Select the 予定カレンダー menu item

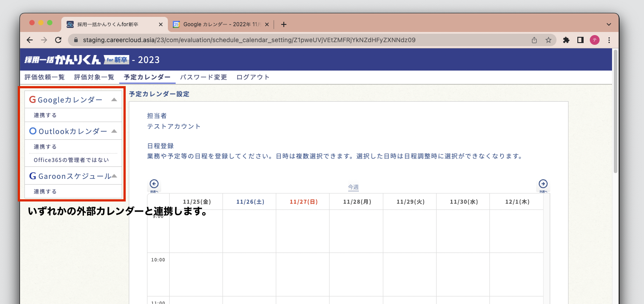pyautogui.click(x=147, y=77)
